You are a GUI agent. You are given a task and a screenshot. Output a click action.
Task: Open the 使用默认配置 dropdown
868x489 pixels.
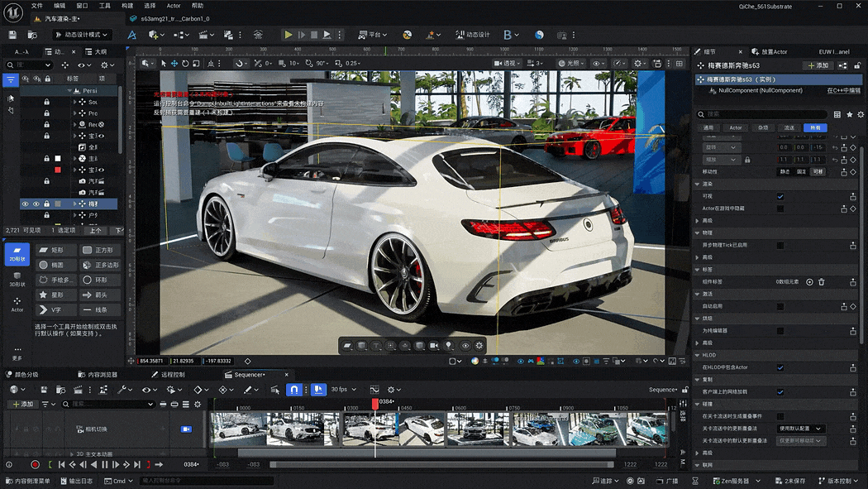point(801,429)
